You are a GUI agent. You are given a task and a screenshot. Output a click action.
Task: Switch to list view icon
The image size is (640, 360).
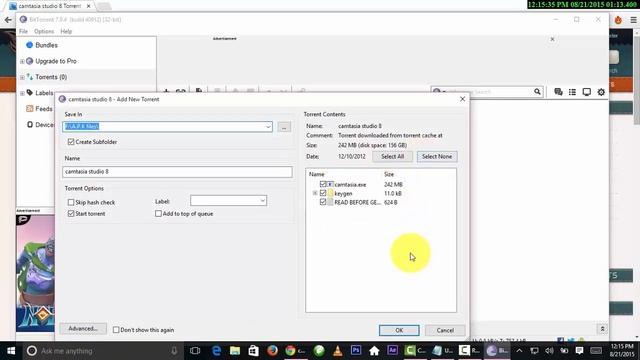click(x=572, y=92)
